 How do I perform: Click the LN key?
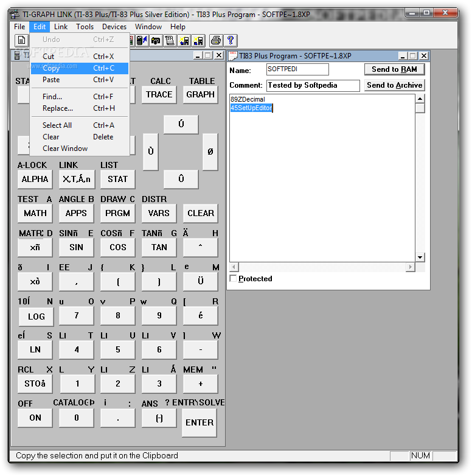tap(35, 350)
